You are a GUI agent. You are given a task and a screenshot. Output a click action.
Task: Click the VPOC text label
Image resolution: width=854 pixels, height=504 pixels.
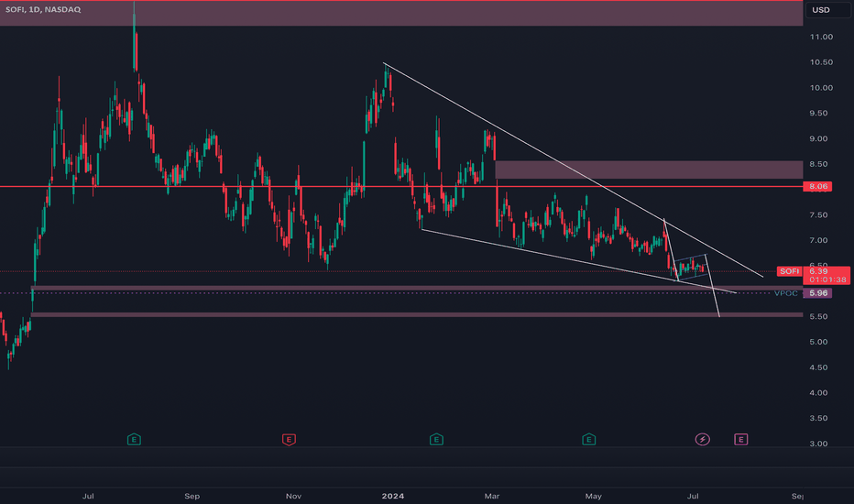click(786, 293)
